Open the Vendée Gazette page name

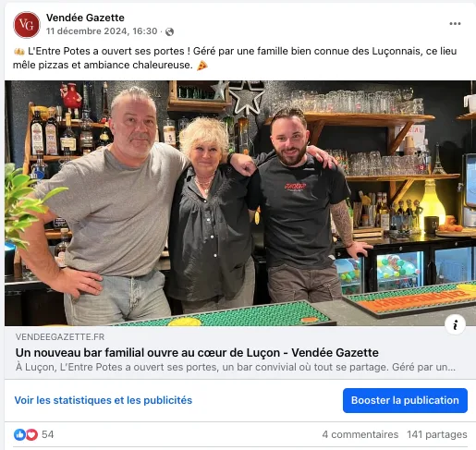[85, 18]
